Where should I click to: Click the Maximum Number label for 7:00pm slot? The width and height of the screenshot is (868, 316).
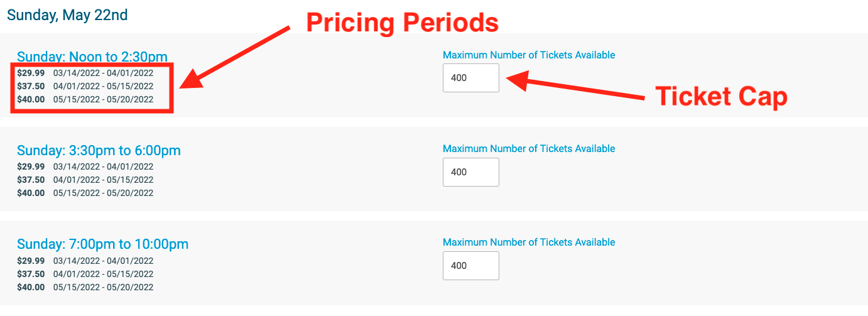coord(528,242)
